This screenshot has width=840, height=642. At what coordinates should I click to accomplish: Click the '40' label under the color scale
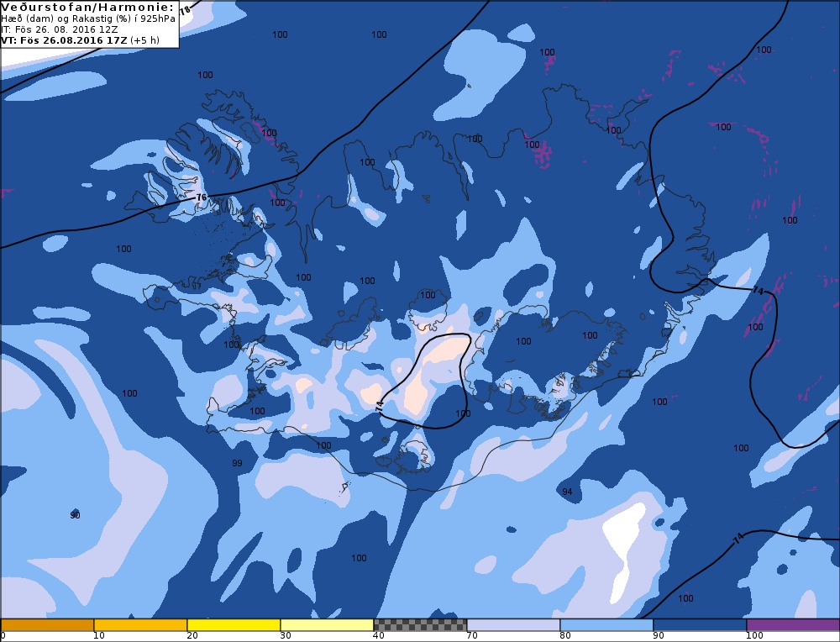point(379,636)
